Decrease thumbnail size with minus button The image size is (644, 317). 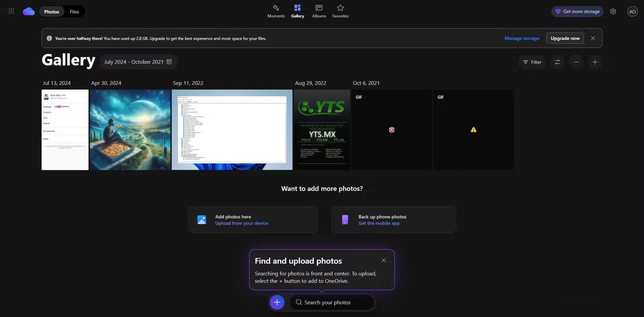point(576,62)
